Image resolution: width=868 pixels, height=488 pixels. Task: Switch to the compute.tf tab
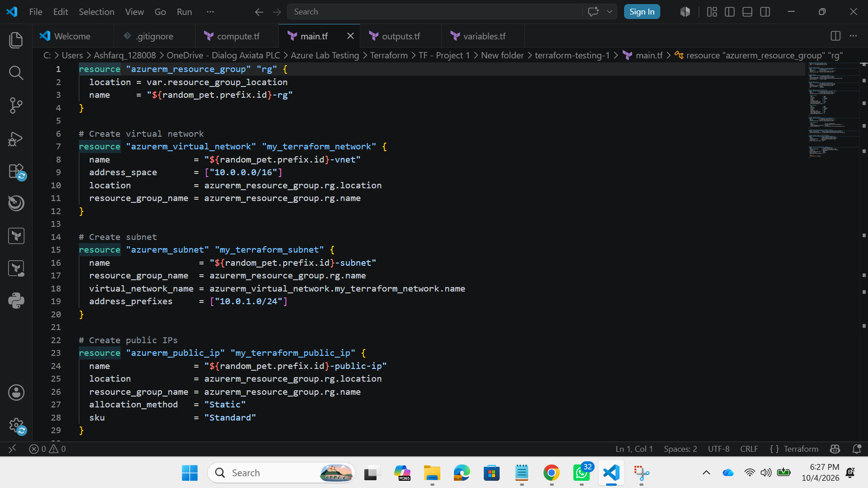coord(238,36)
